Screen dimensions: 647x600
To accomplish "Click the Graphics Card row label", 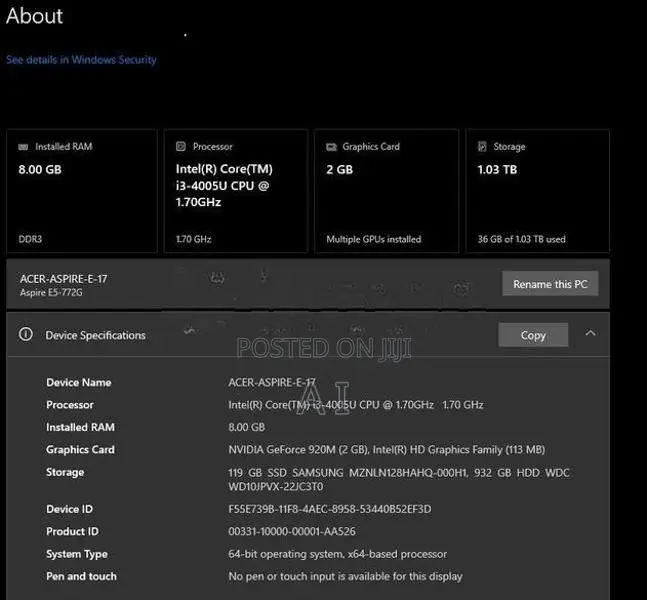I will pyautogui.click(x=80, y=449).
